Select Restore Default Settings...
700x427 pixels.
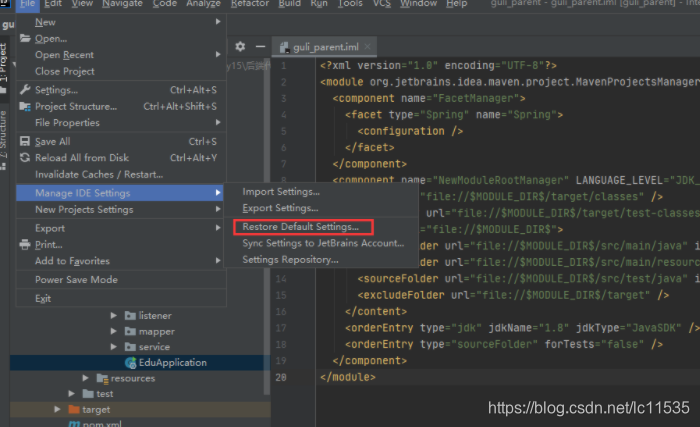pos(303,227)
